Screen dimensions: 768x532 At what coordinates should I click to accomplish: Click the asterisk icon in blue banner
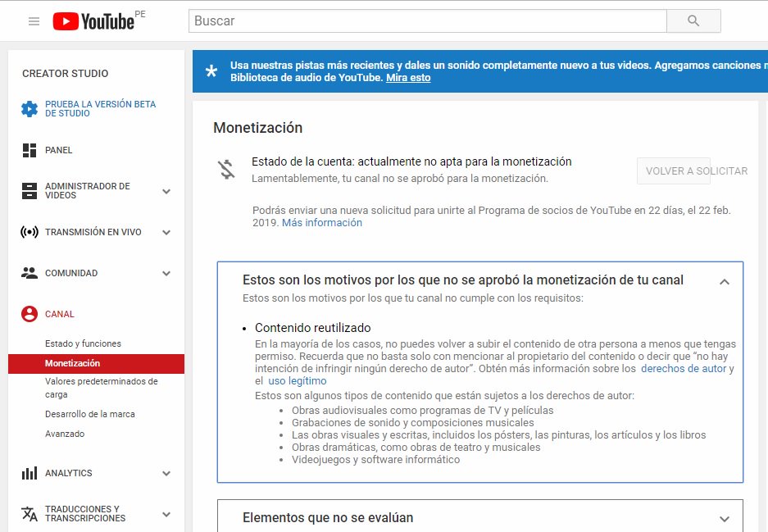click(x=211, y=71)
